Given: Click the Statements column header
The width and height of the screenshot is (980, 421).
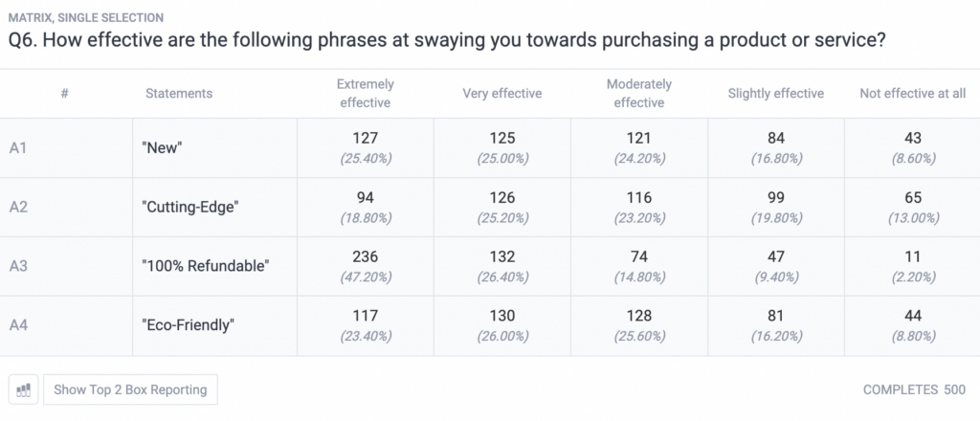Looking at the screenshot, I should tap(179, 94).
